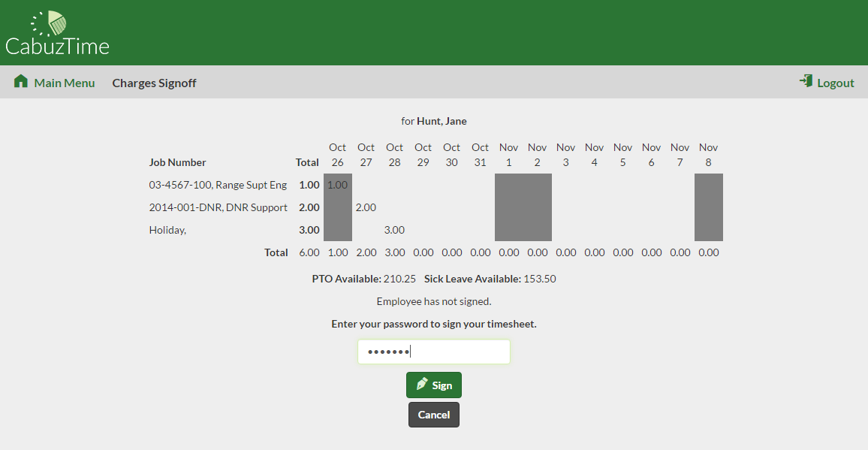Select the 2014-001-DNR DNR Support row label
This screenshot has width=868, height=450.
(x=218, y=207)
